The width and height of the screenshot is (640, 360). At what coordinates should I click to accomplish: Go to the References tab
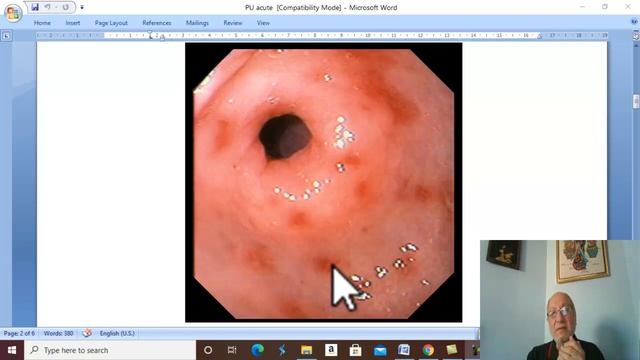157,23
